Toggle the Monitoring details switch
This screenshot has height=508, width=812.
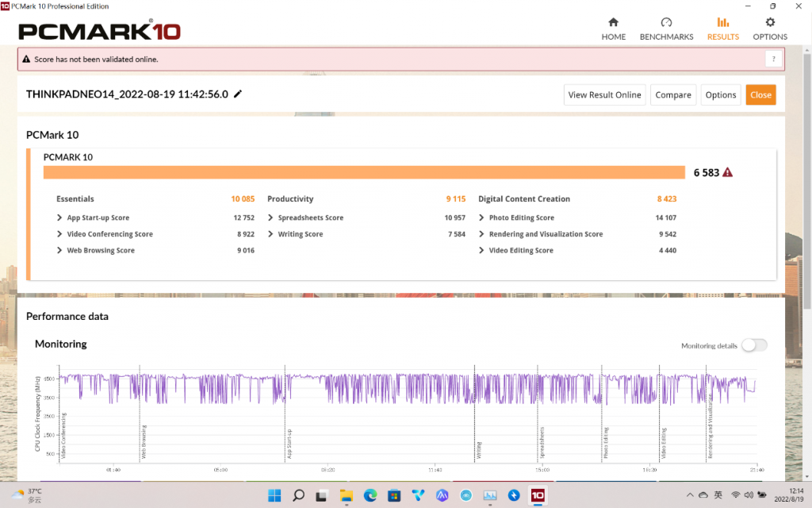[x=754, y=345]
